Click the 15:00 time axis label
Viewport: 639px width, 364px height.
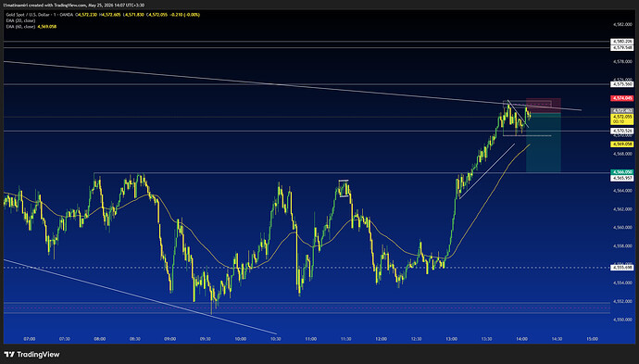coord(592,339)
